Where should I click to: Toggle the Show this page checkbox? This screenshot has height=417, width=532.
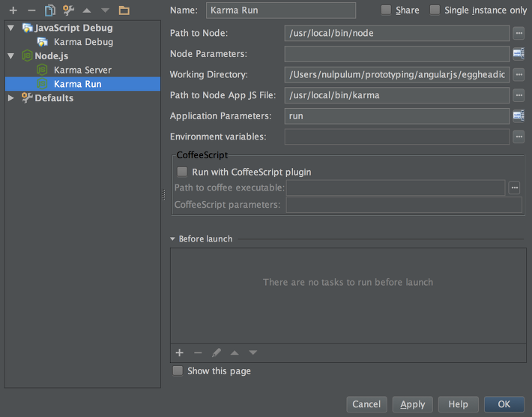click(178, 370)
